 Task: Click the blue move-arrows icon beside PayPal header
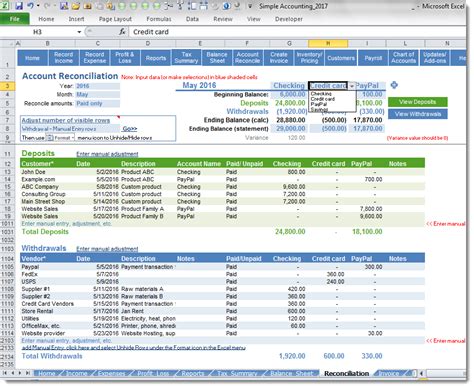point(394,85)
